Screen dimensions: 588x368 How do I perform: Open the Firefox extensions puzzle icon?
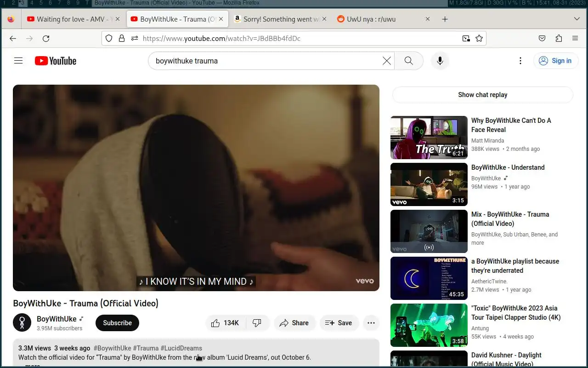pyautogui.click(x=559, y=39)
